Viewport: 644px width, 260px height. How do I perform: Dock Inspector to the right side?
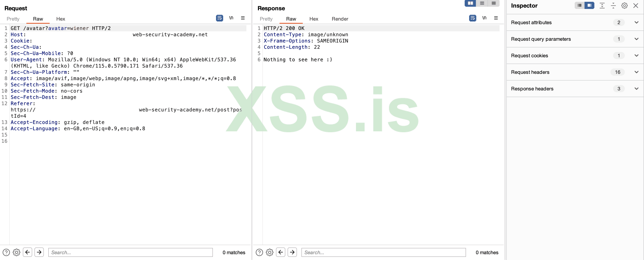click(589, 6)
